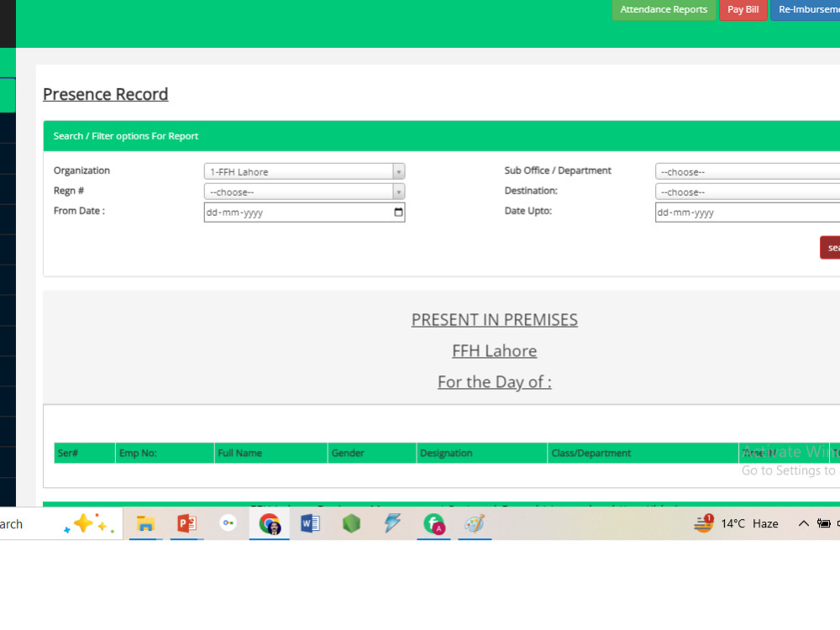
Task: Open the calendar picker in From Date field
Action: tap(398, 213)
